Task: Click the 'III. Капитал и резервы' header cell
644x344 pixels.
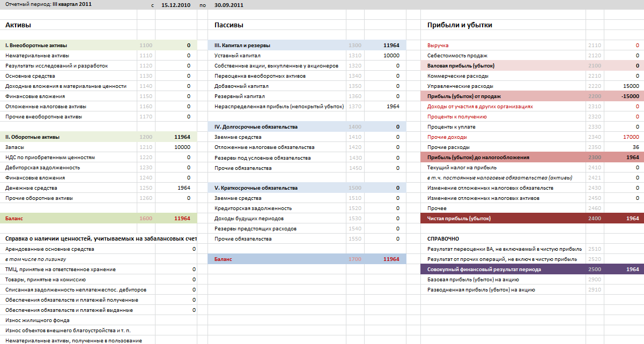Action: coord(242,46)
